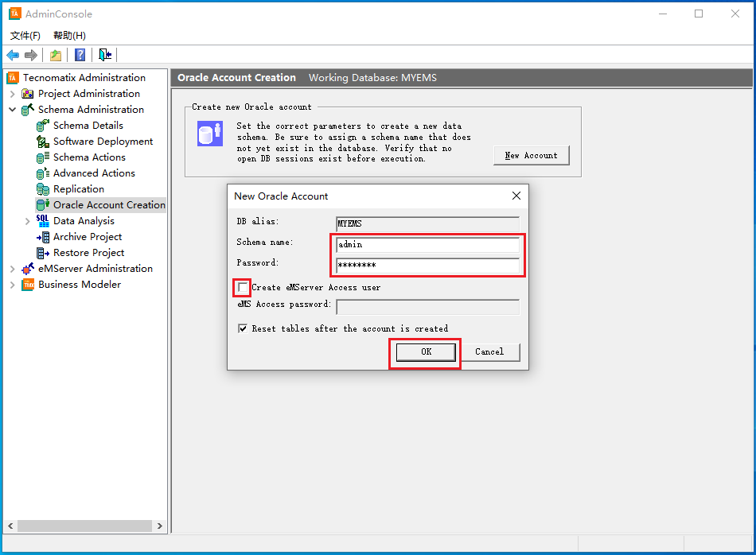Click the blue Back arrow toolbar icon
Image resolution: width=756 pixels, height=555 pixels.
click(x=13, y=55)
